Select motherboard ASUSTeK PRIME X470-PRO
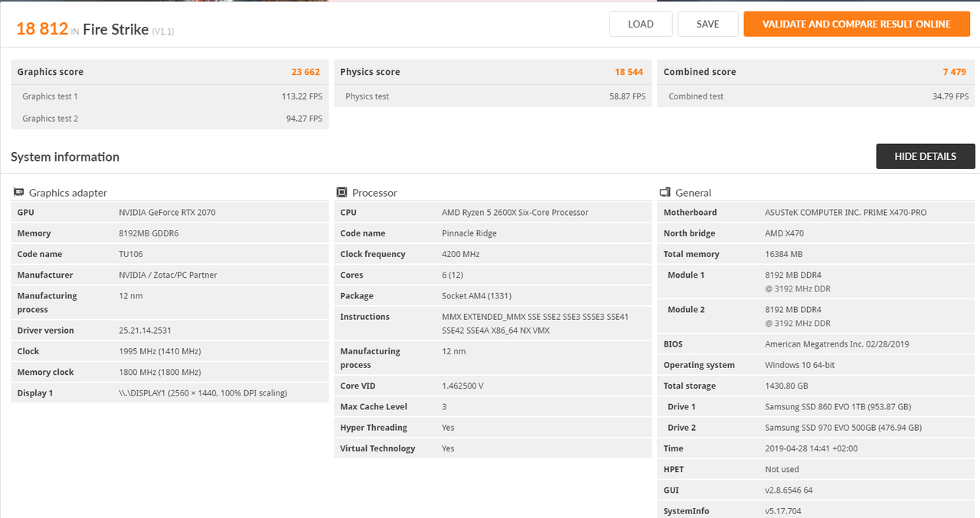Screen dimensions: 980x518 (x=846, y=213)
